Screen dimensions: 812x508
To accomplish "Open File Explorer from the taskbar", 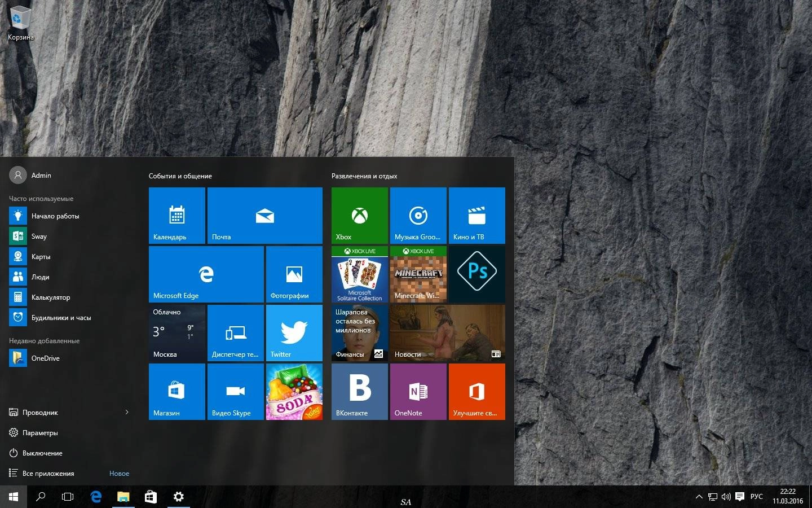I will [x=123, y=497].
